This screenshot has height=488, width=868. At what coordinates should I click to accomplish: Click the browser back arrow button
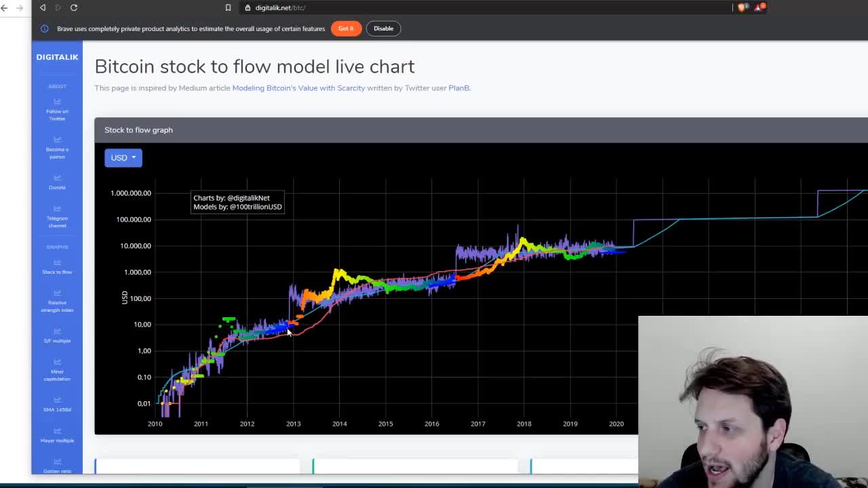43,7
